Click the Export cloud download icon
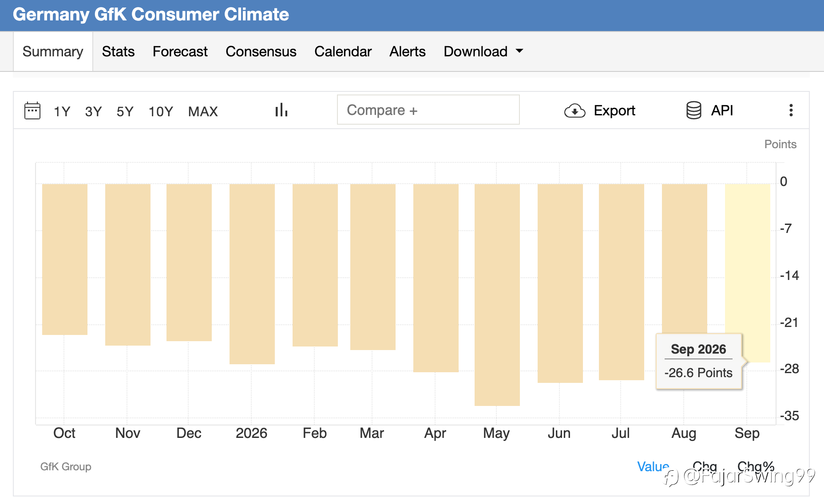Screen dimensions: 824x504 575,110
